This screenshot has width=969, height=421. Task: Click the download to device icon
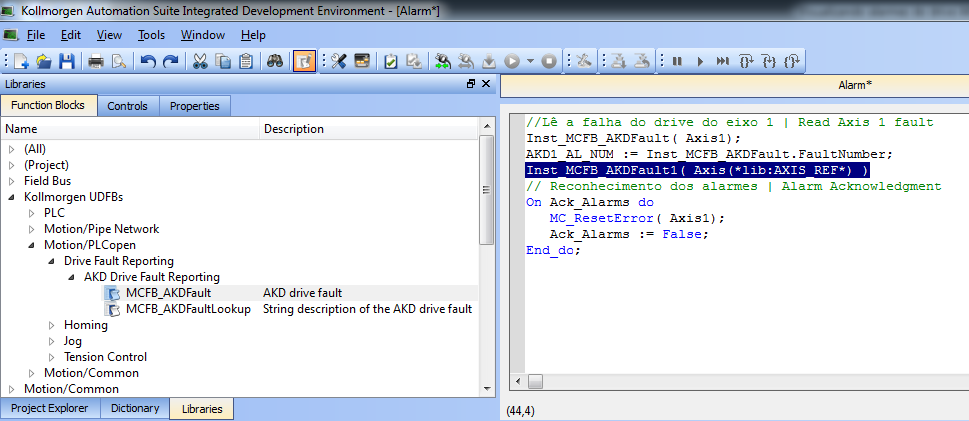488,61
